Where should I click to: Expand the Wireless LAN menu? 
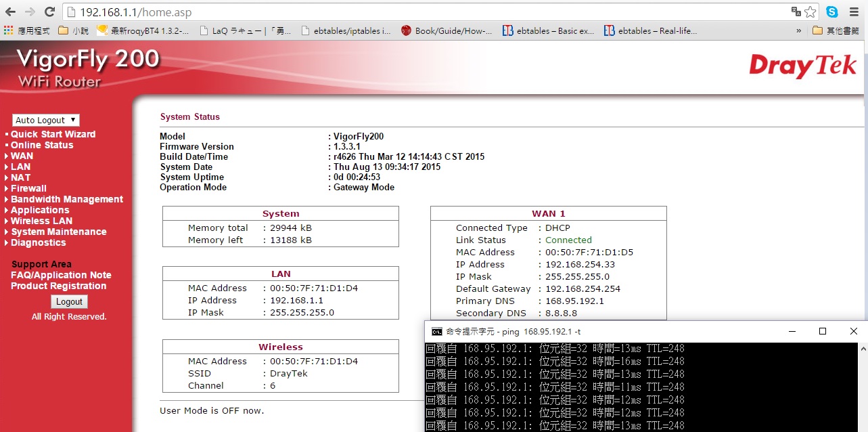41,221
